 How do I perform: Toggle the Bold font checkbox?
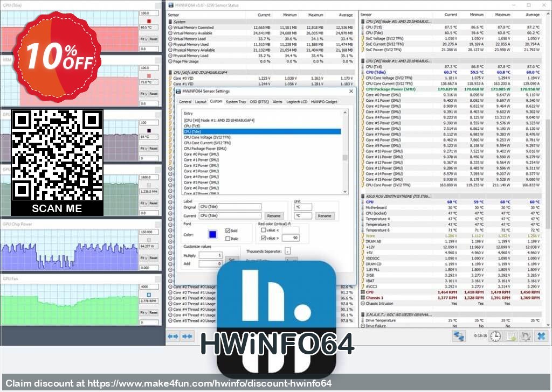pyautogui.click(x=227, y=230)
